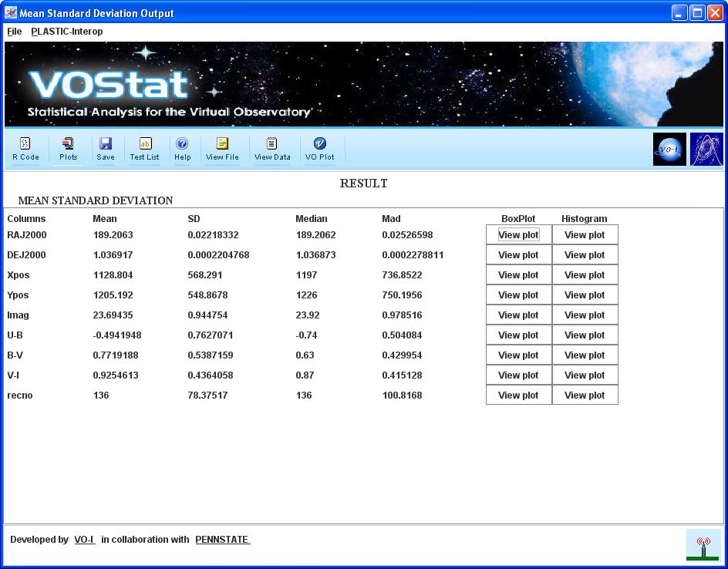728x569 pixels.
Task: Click the window title bar application icon
Action: (11, 12)
